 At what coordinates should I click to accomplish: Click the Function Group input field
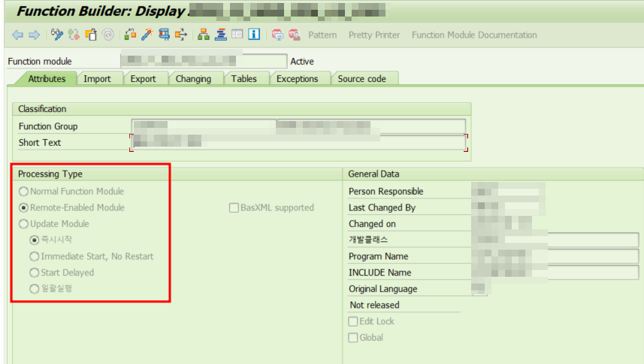[x=204, y=126]
